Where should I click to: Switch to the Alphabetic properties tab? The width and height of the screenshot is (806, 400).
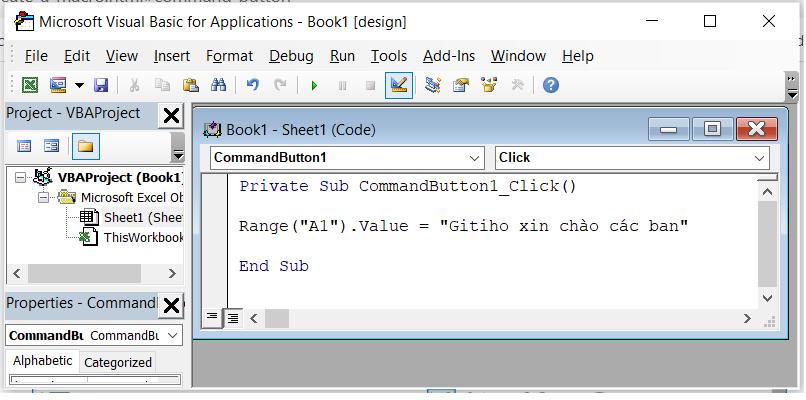point(43,361)
